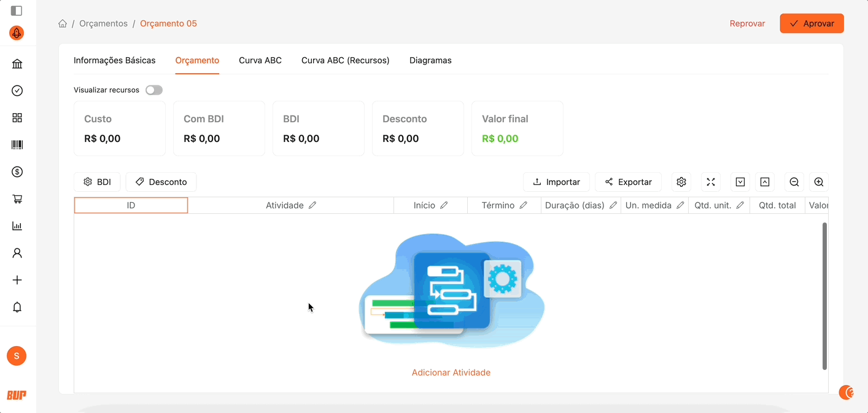
Task: Open notifications bell in sidebar
Action: pos(17,307)
